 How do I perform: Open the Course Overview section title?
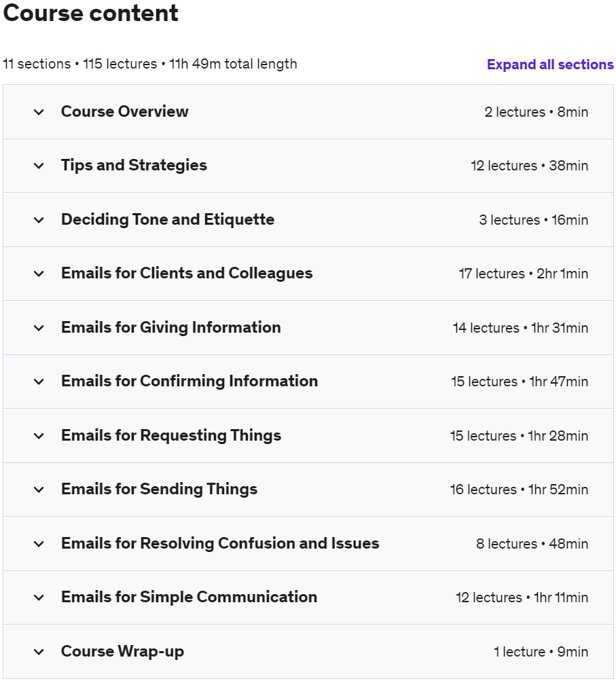click(x=125, y=111)
